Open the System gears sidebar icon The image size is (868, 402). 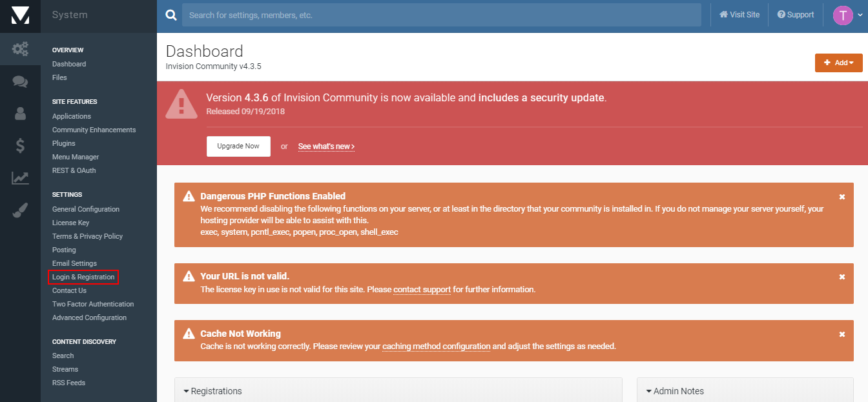20,48
